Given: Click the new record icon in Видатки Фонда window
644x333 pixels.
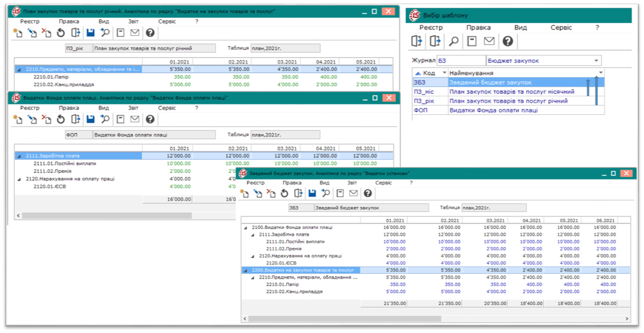Looking at the screenshot, I should click(x=18, y=119).
